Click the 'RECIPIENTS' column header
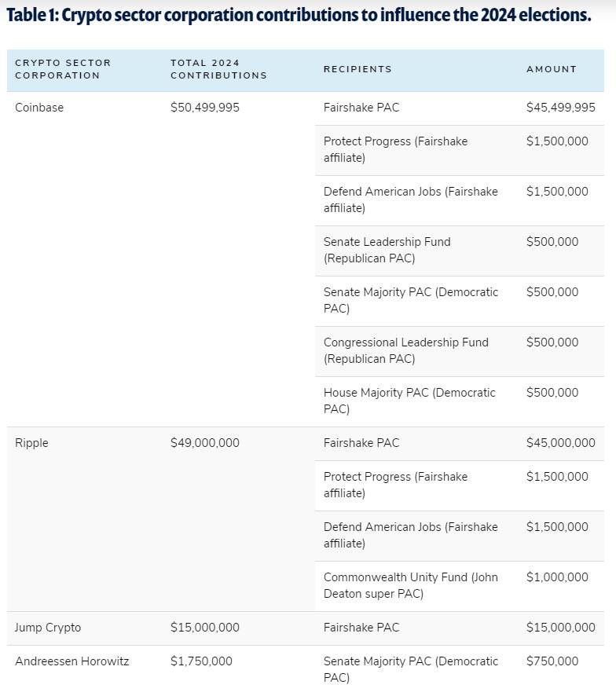This screenshot has width=616, height=692. point(357,69)
